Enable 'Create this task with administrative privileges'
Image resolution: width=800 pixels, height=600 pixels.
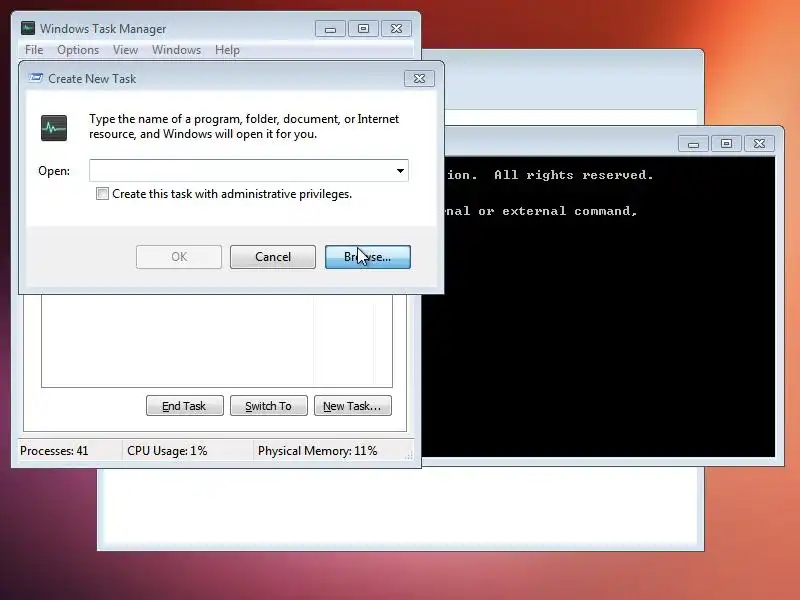pos(103,194)
